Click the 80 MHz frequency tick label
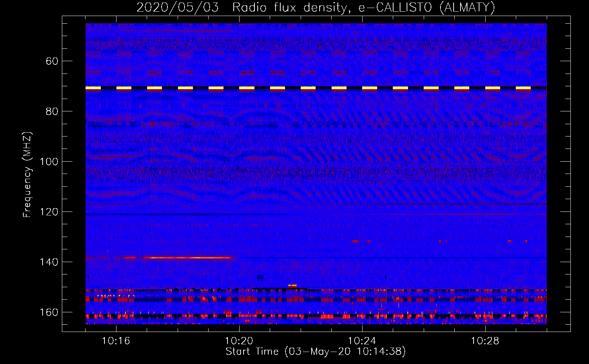 tap(52, 111)
